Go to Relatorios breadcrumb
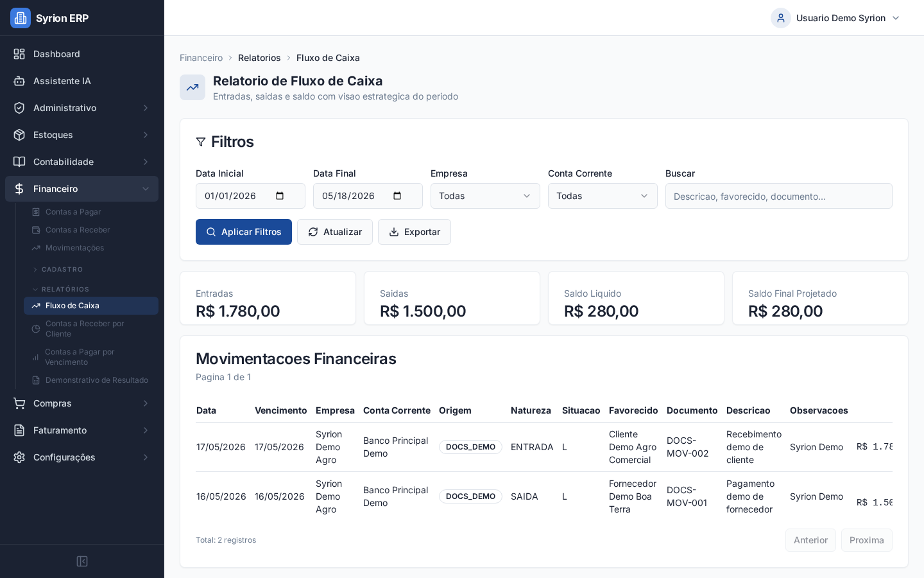The width and height of the screenshot is (924, 578). coord(259,58)
